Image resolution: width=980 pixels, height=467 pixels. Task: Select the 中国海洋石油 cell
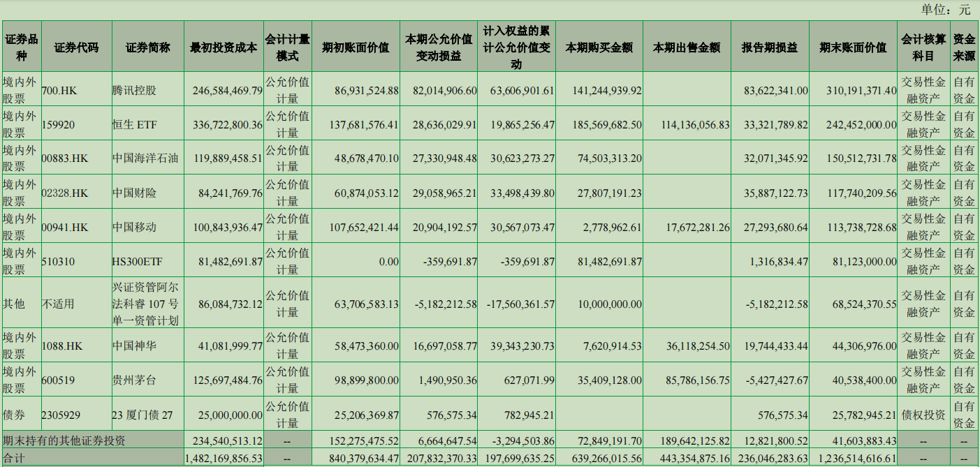point(147,157)
